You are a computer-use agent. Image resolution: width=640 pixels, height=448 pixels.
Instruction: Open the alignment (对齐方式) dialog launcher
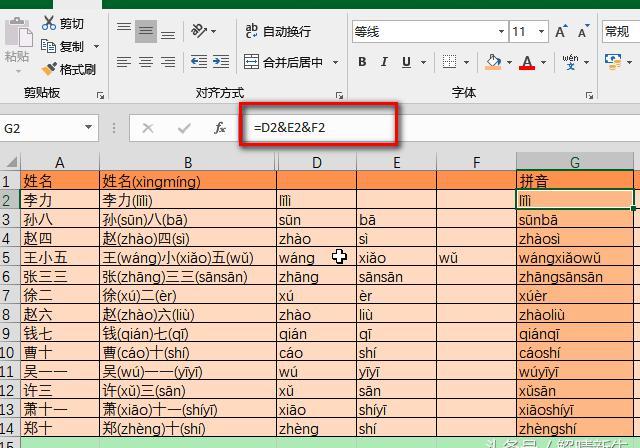[x=339, y=95]
